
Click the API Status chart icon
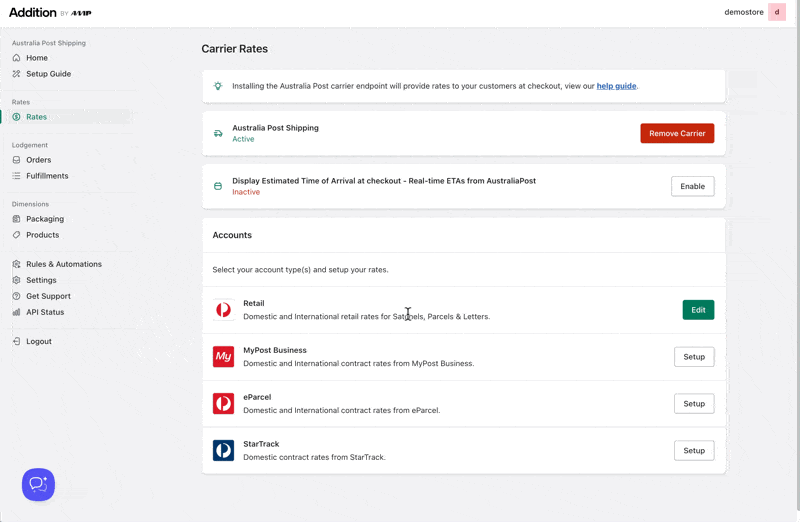point(16,312)
